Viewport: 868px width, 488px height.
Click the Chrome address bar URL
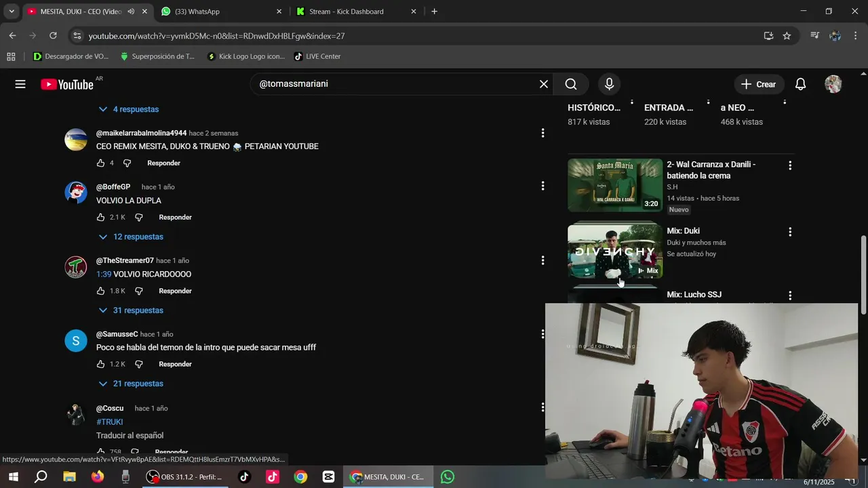[x=217, y=36]
